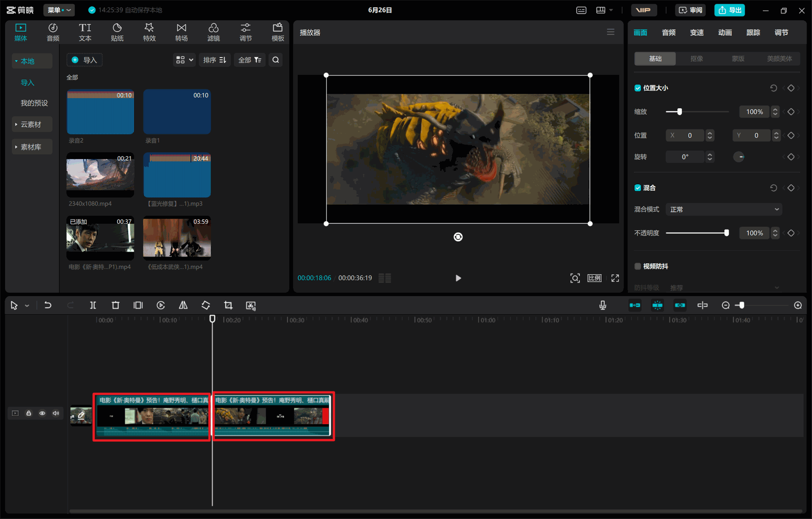The width and height of the screenshot is (812, 519).
Task: Click the keyboard shortcuts icon in title bar
Action: [x=582, y=10]
